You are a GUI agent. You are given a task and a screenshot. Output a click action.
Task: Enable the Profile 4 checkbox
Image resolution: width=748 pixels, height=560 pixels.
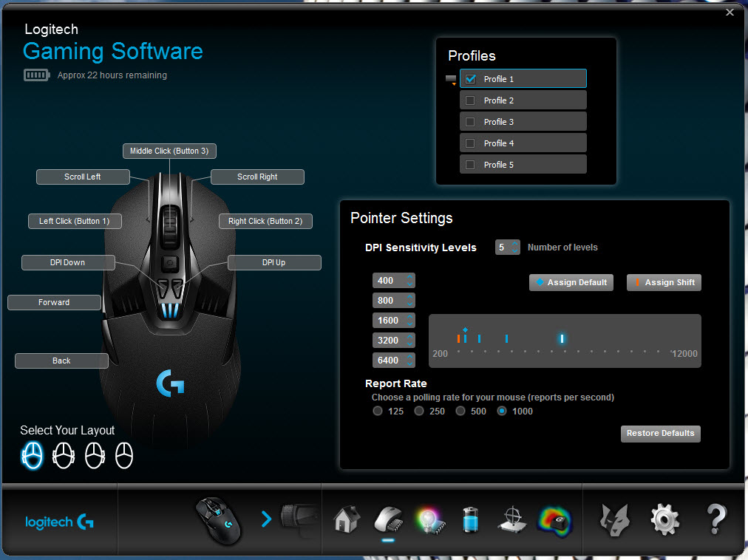(x=470, y=143)
